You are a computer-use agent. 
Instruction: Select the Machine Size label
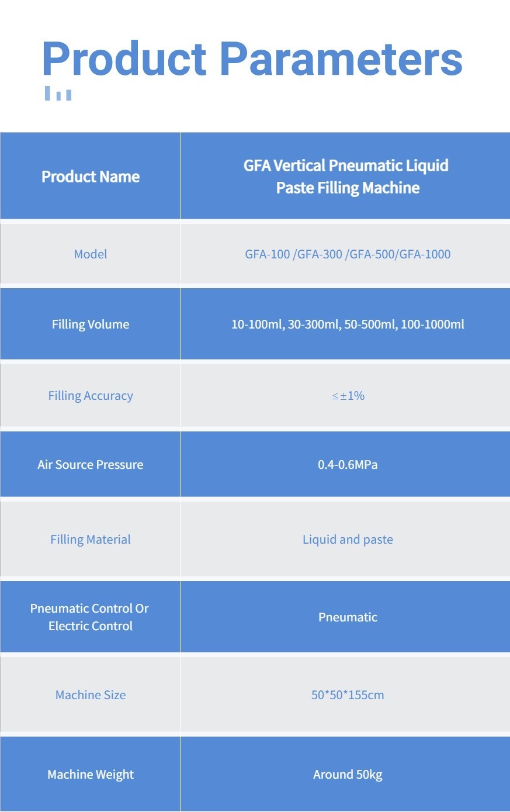click(91, 695)
